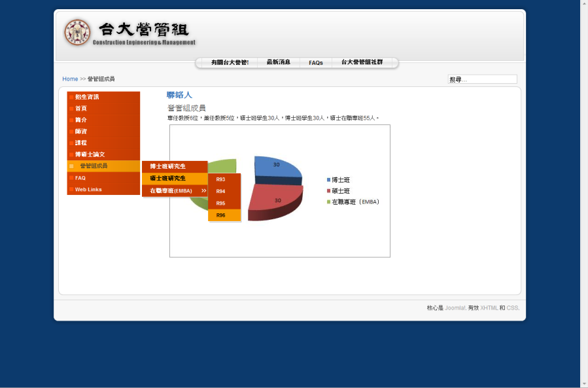Screen dimensions: 588x388
Task: Click the red 碩士班 legend marker
Action: [x=328, y=190]
